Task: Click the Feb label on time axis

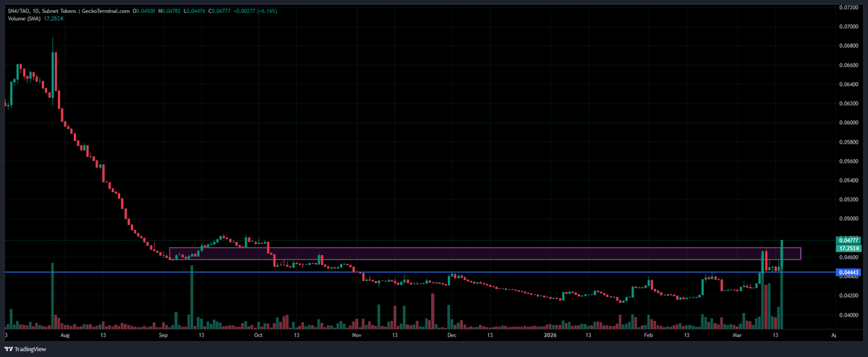Action: point(647,336)
